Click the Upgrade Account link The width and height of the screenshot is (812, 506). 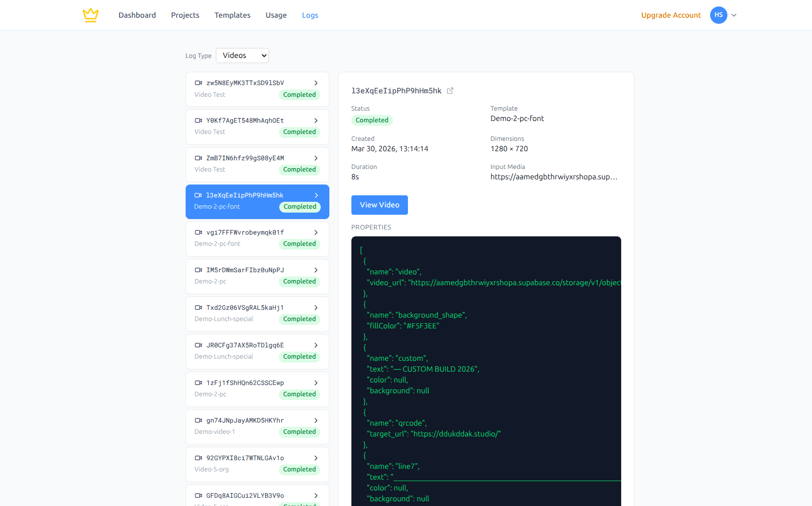click(671, 15)
